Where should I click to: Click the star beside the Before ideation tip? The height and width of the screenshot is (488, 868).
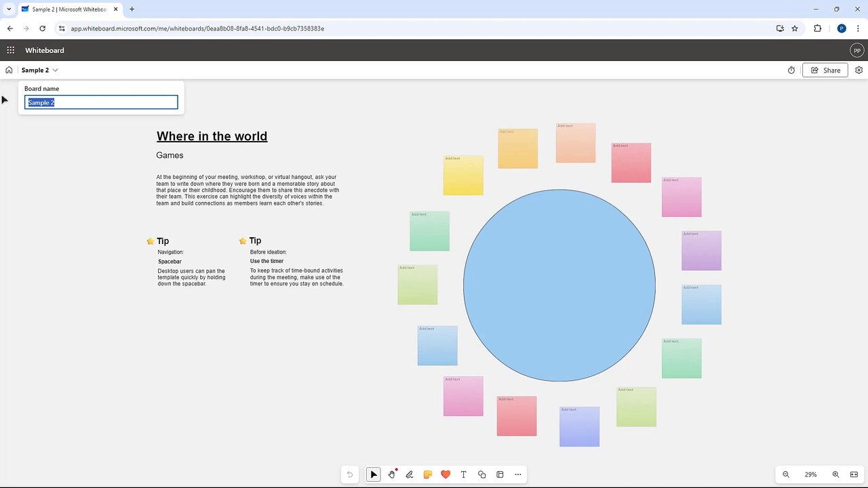pos(243,241)
